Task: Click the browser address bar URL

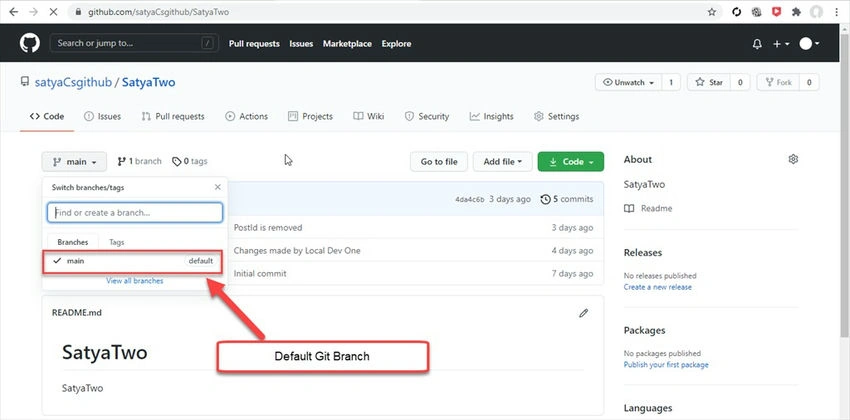Action: 158,12
